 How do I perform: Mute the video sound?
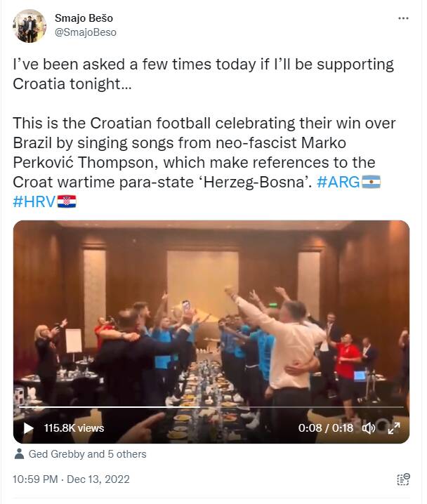pos(368,427)
